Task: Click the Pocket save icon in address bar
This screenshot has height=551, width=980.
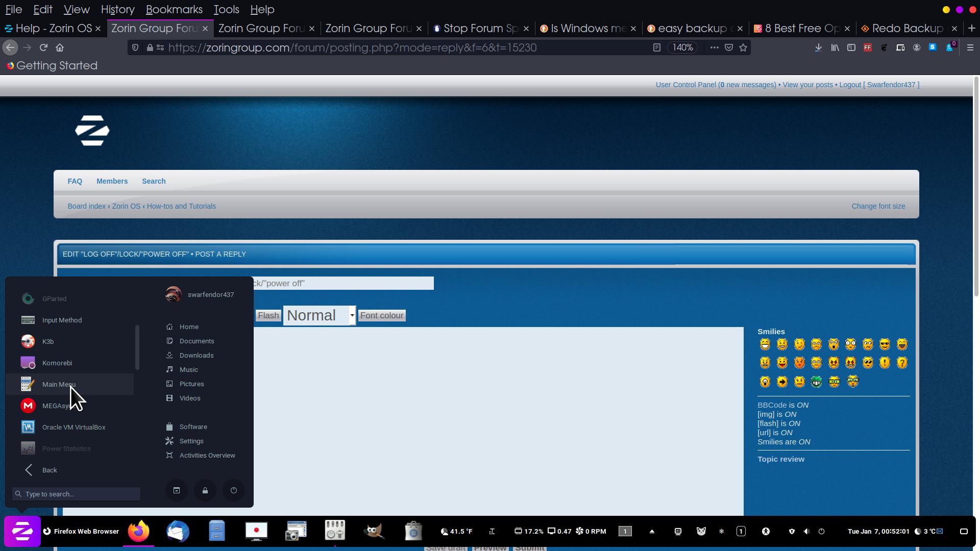Action: click(729, 47)
